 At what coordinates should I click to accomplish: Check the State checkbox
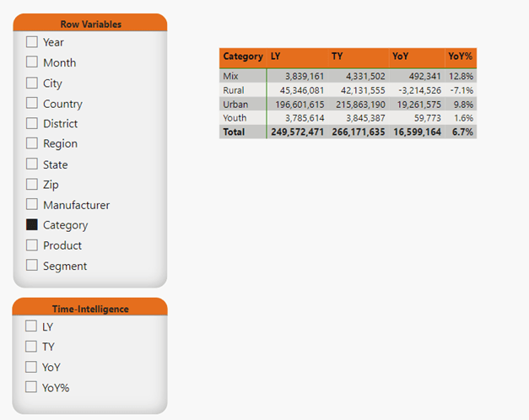pos(32,164)
